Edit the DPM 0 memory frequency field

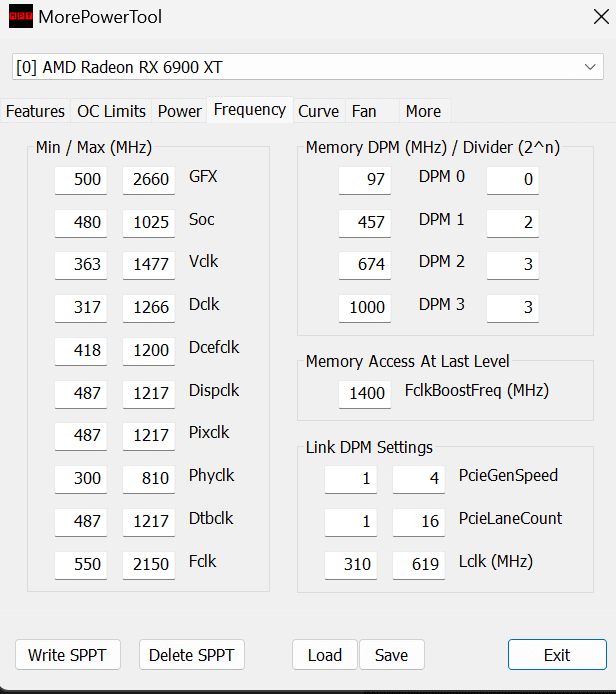pyautogui.click(x=365, y=180)
